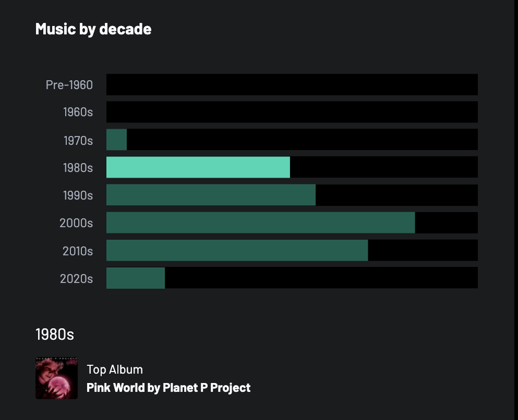
Task: Select the 1990s axis label
Action: [x=78, y=195]
